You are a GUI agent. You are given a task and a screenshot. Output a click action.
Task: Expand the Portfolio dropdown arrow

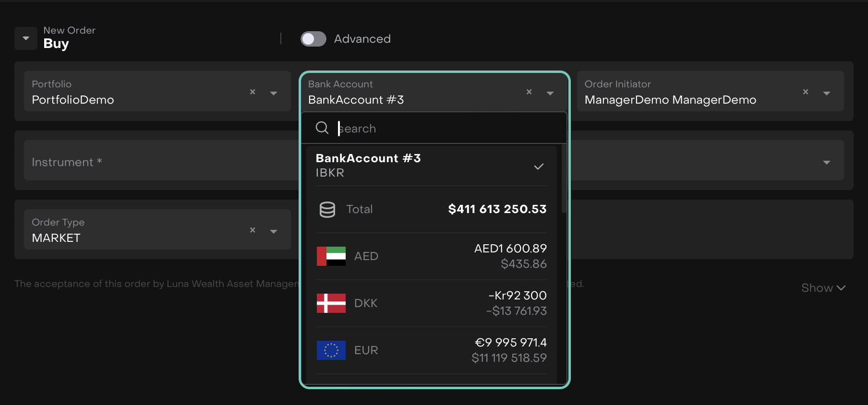point(274,93)
